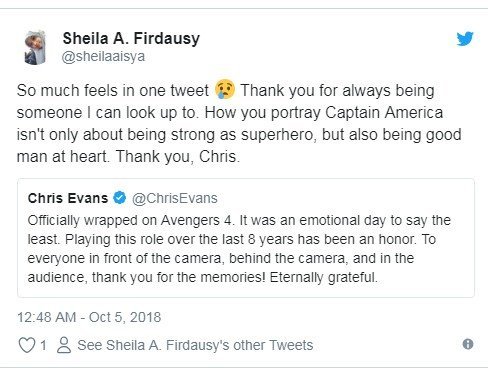
Task: Open the Chris Evans name in quoted tweet
Action: [x=68, y=198]
